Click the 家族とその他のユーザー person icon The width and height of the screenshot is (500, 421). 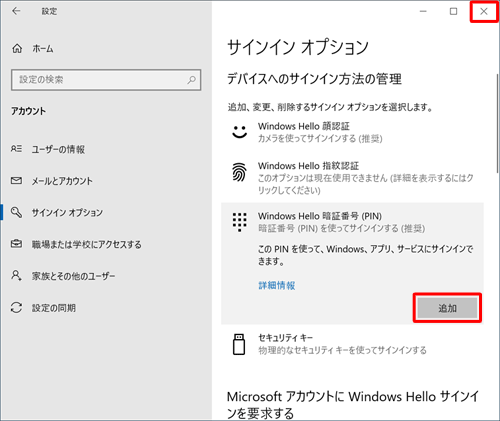click(x=16, y=276)
